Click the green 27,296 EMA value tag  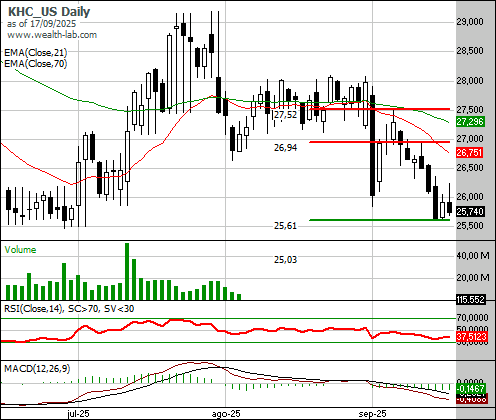[470, 121]
